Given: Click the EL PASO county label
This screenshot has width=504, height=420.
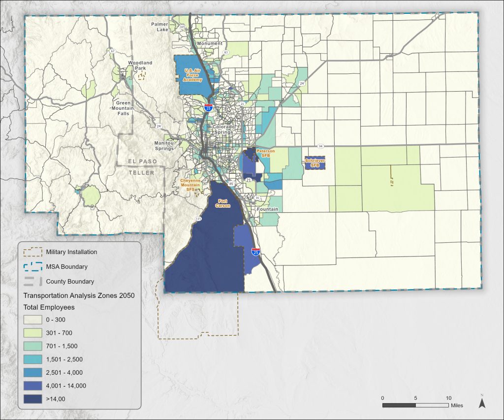Looking at the screenshot, I should coord(143,161).
